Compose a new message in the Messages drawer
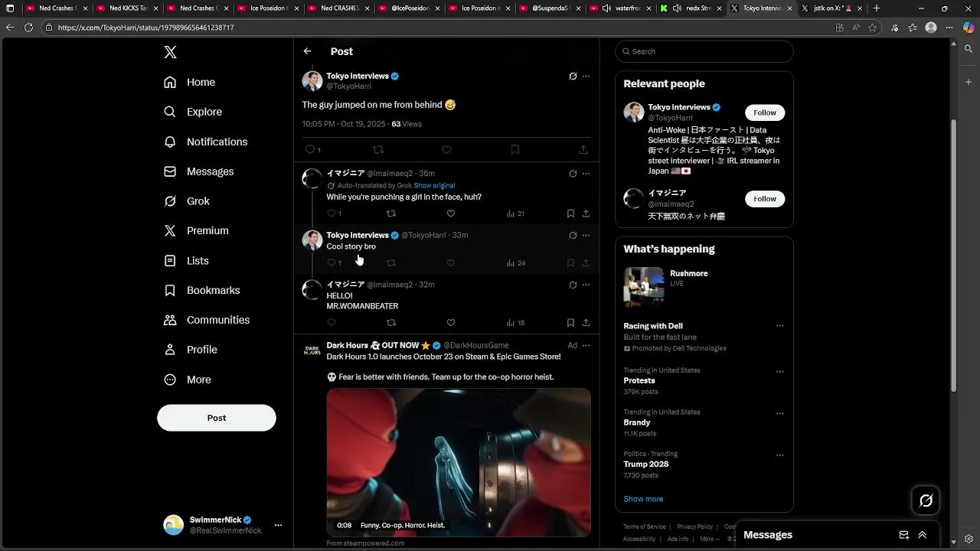980x551 pixels. (904, 535)
